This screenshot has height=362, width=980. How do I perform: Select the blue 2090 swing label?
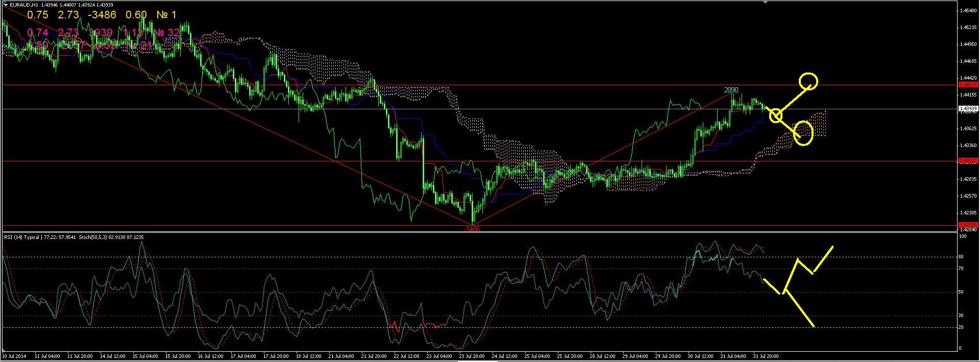tap(731, 90)
